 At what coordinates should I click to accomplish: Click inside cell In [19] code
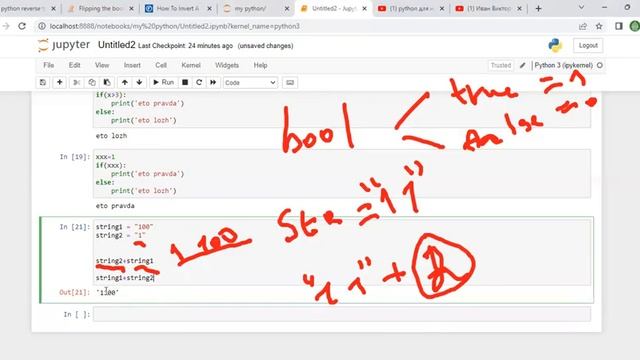pyautogui.click(x=342, y=173)
